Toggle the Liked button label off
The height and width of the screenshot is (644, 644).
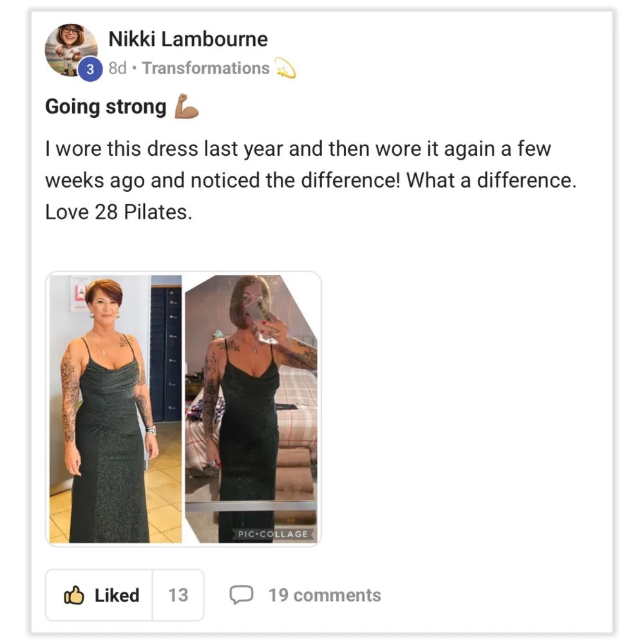point(117,596)
